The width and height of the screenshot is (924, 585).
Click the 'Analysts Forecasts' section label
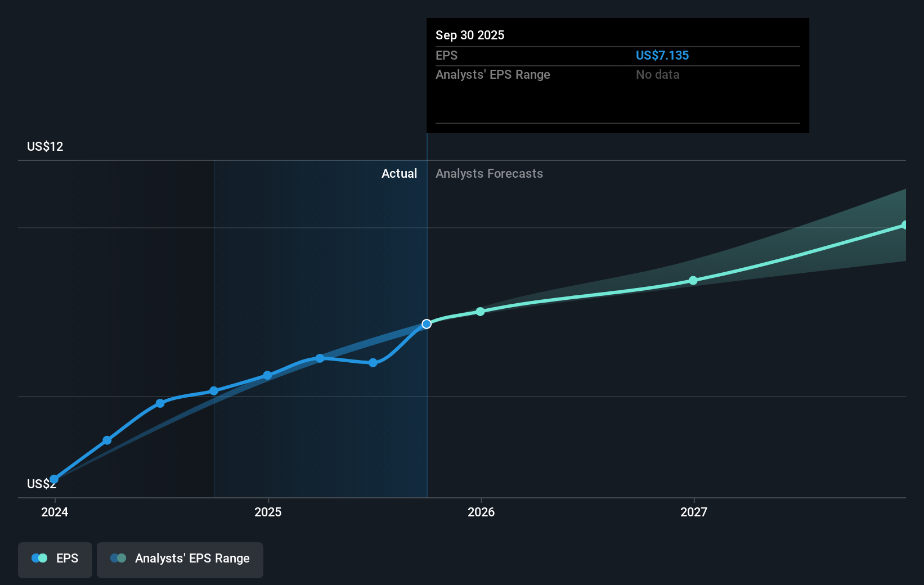[x=489, y=173]
